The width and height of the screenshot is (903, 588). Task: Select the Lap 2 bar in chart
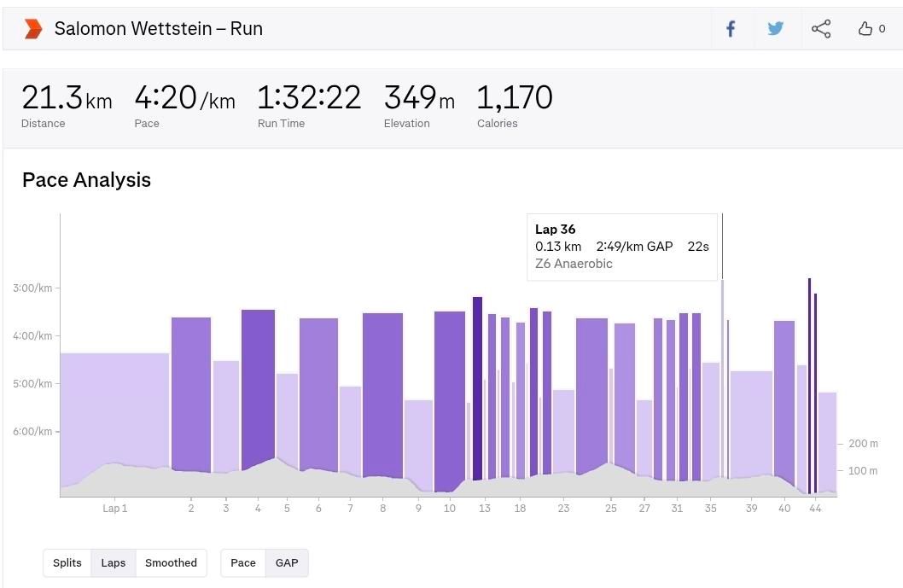tap(191, 393)
